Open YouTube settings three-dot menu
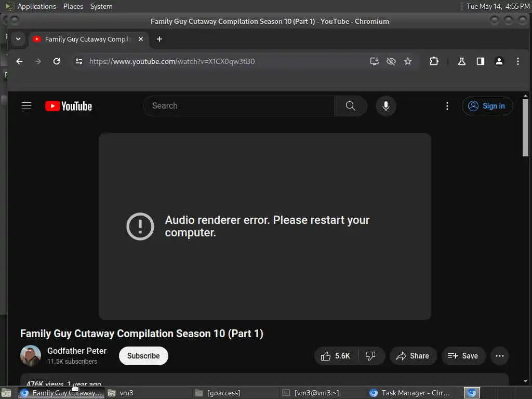The width and height of the screenshot is (532, 399). [447, 106]
